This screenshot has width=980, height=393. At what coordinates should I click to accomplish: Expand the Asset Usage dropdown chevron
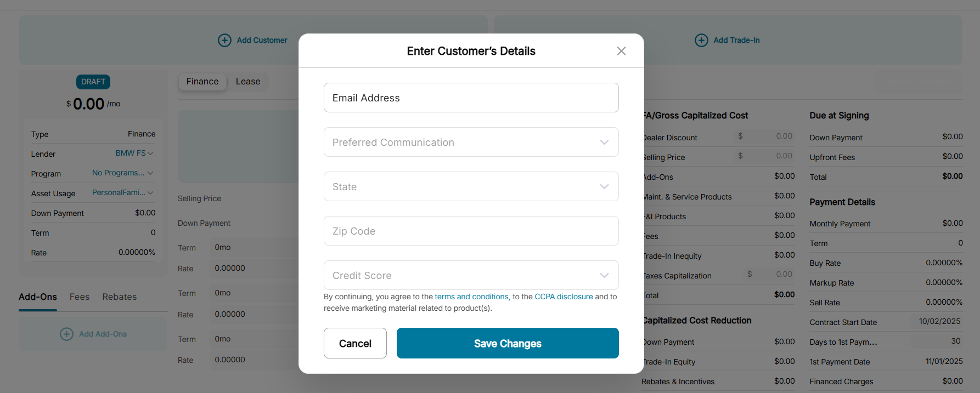click(x=150, y=193)
